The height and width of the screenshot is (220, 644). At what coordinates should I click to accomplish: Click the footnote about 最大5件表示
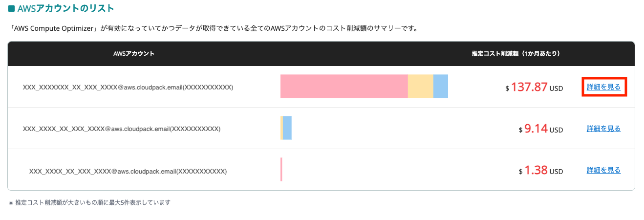click(x=89, y=202)
